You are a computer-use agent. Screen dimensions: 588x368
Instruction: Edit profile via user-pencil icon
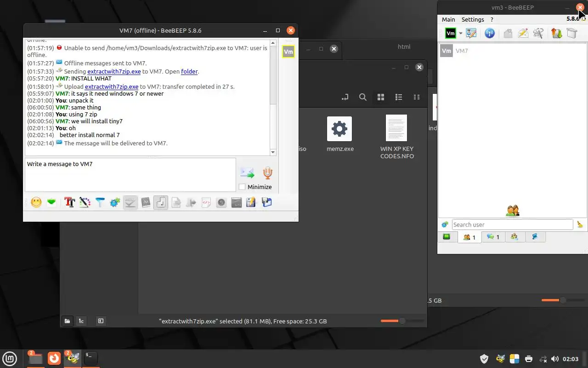click(471, 33)
